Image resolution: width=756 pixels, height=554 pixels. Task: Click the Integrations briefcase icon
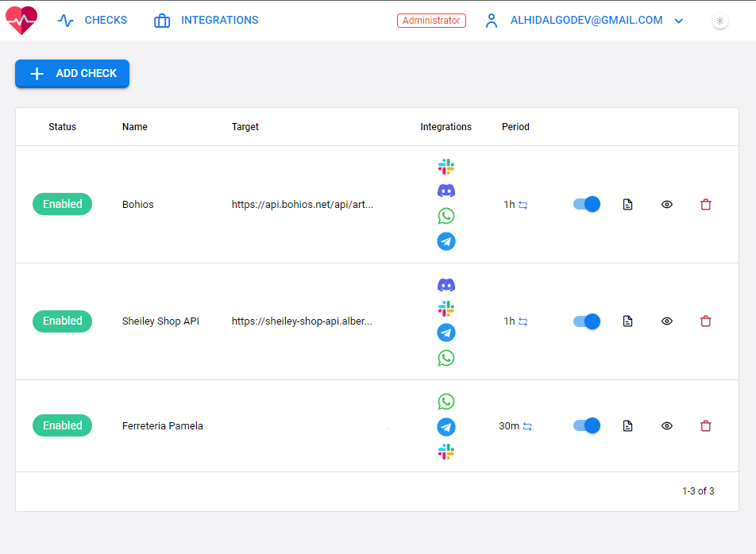pos(162,21)
